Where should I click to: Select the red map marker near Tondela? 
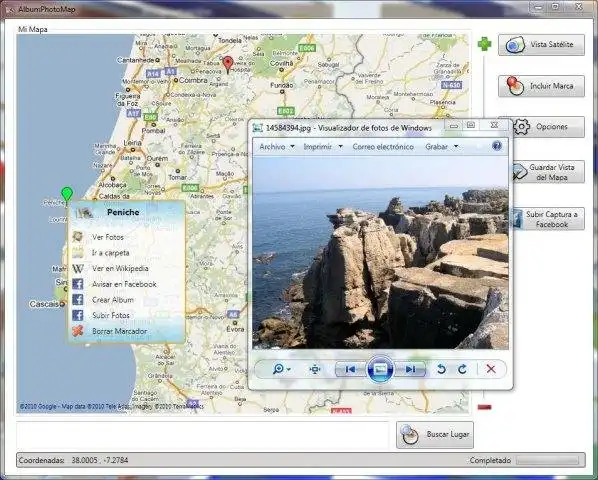pos(228,64)
